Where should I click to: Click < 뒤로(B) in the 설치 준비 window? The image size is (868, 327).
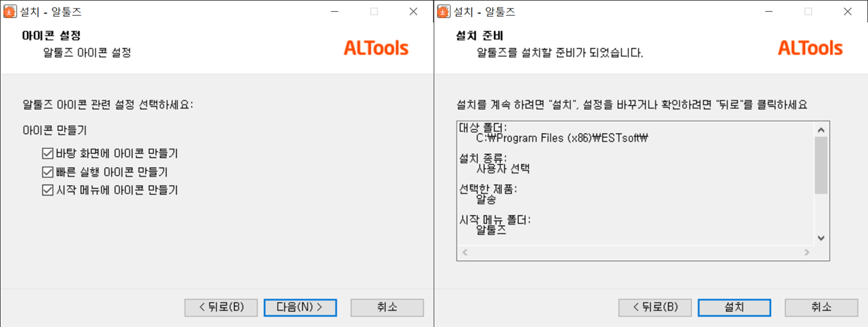point(655,307)
